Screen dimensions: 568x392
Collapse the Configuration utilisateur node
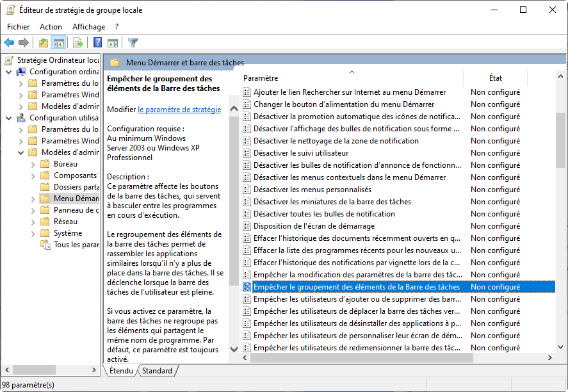(9, 118)
